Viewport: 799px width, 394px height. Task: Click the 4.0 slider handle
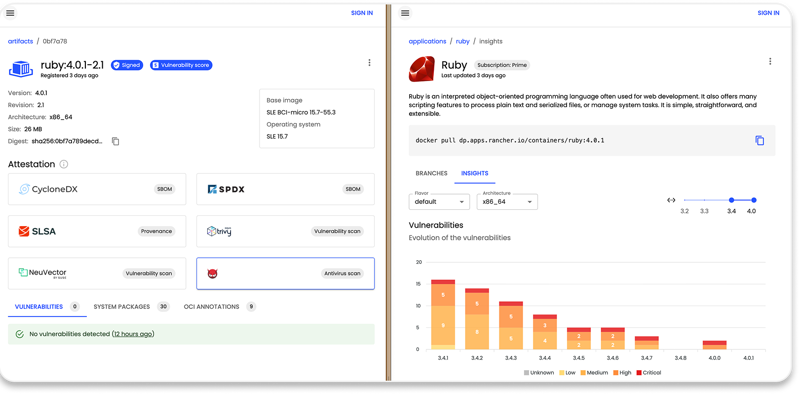tap(754, 200)
